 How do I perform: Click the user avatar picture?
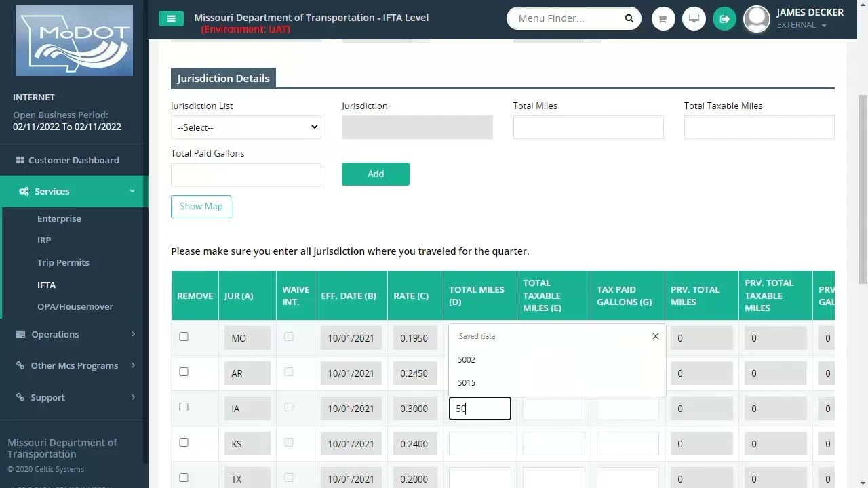click(757, 19)
